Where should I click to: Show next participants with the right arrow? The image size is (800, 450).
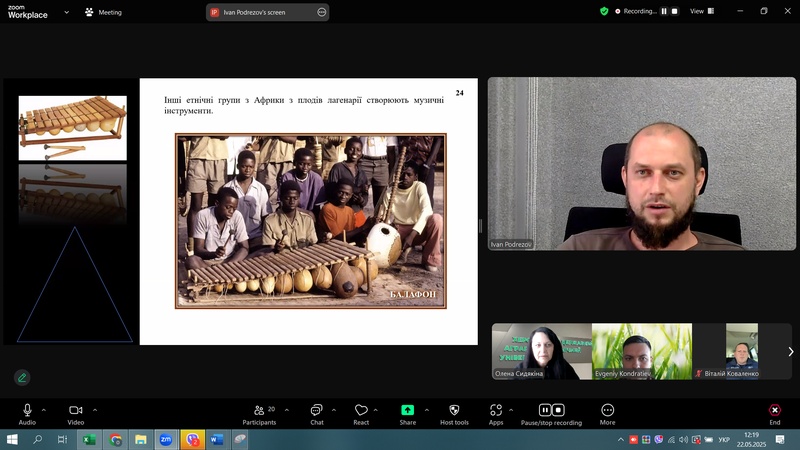[790, 352]
